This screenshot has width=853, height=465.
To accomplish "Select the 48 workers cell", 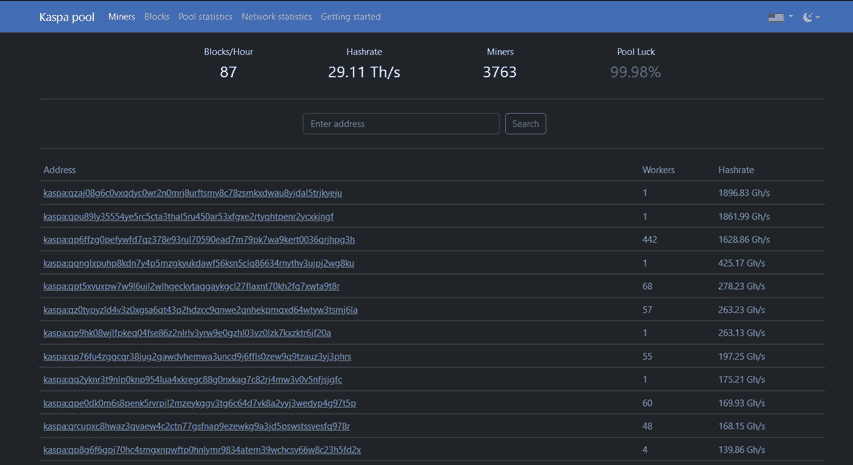I will click(647, 426).
